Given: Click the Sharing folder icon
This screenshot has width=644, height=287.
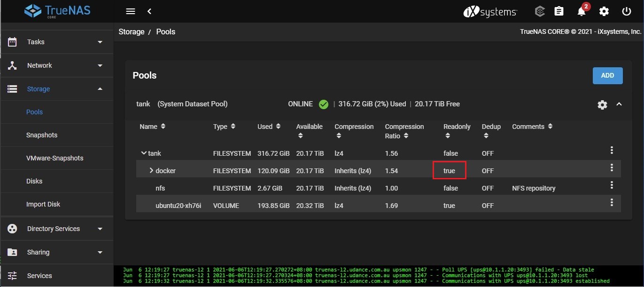Looking at the screenshot, I should (13, 252).
